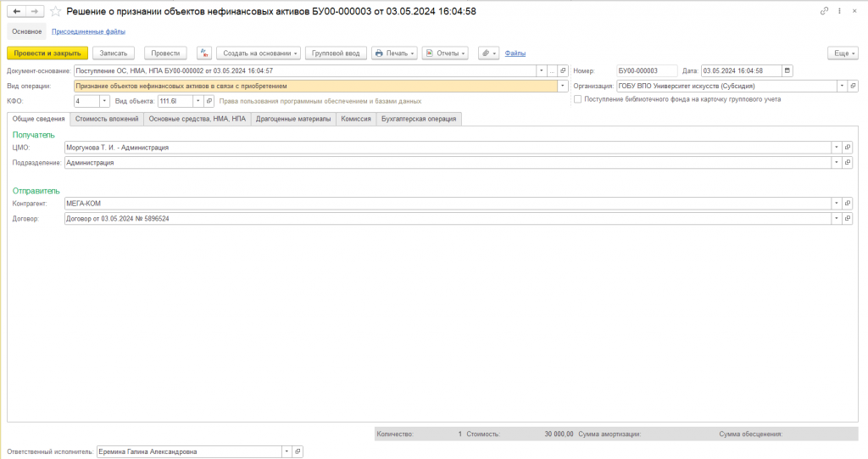The image size is (868, 459).
Task: Open the Организация record with the open icon
Action: [x=853, y=86]
